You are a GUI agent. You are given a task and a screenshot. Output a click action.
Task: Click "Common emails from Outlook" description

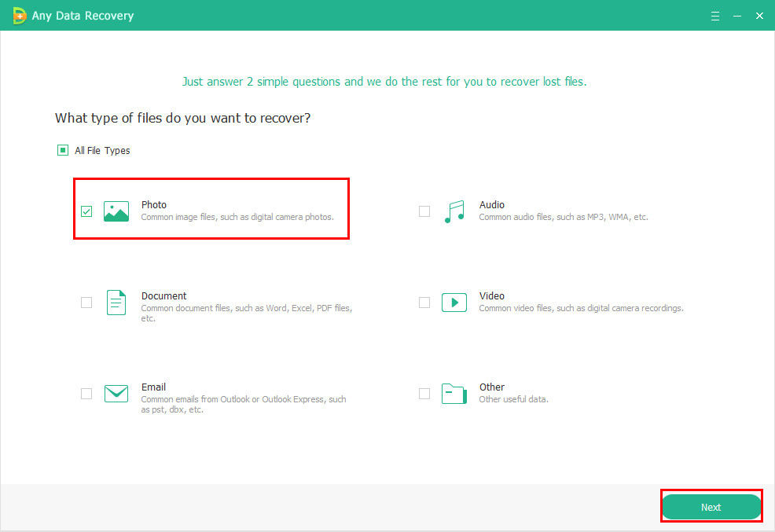point(243,404)
